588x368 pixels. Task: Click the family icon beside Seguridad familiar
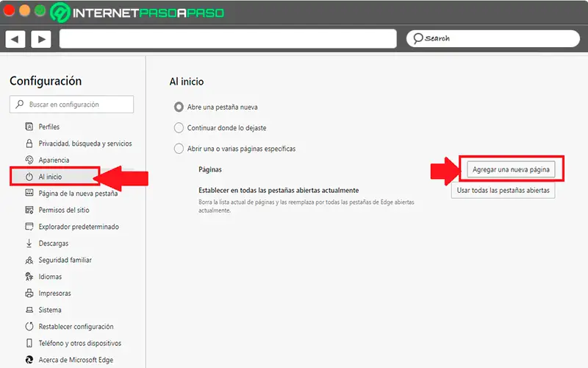coord(29,260)
